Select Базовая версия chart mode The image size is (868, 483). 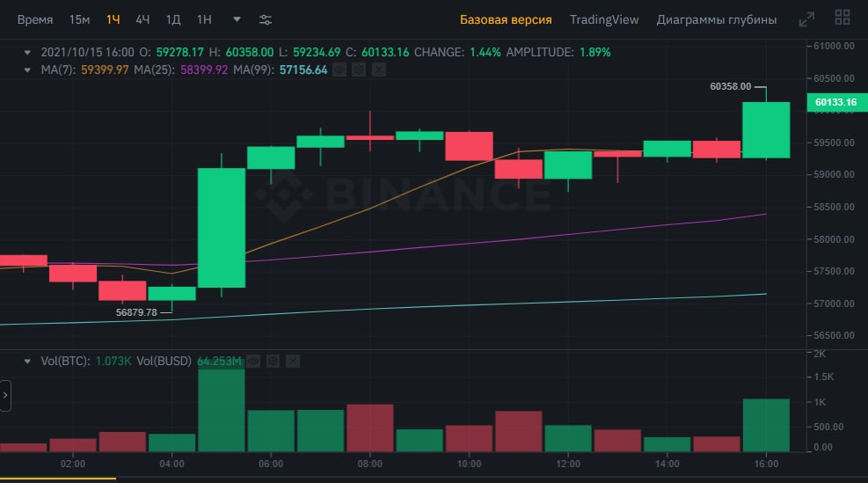(x=506, y=20)
